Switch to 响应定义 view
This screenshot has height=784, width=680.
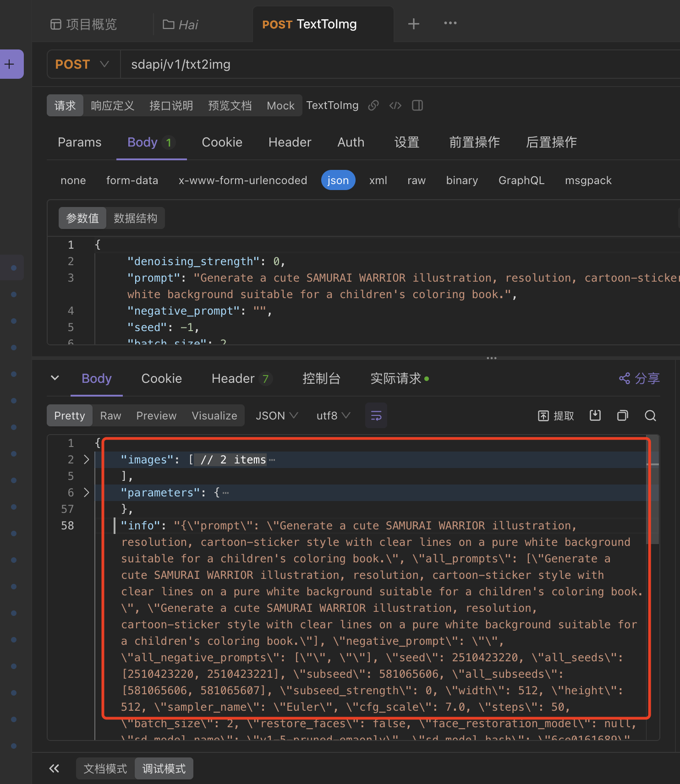pos(112,105)
